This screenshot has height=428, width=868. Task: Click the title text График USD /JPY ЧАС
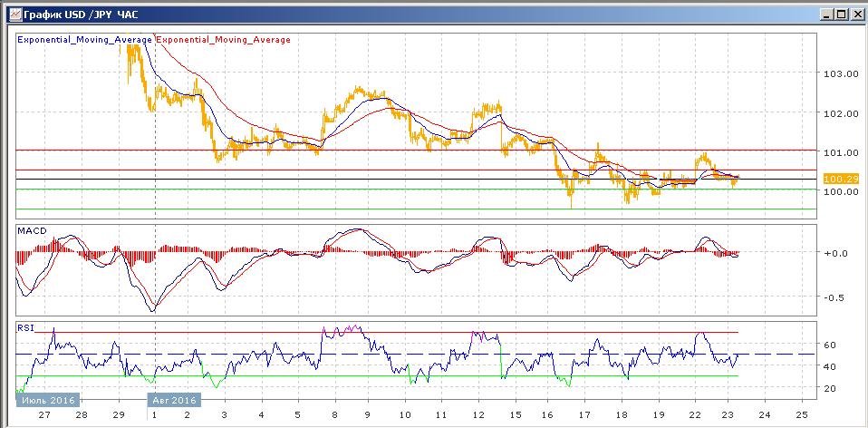(x=77, y=14)
